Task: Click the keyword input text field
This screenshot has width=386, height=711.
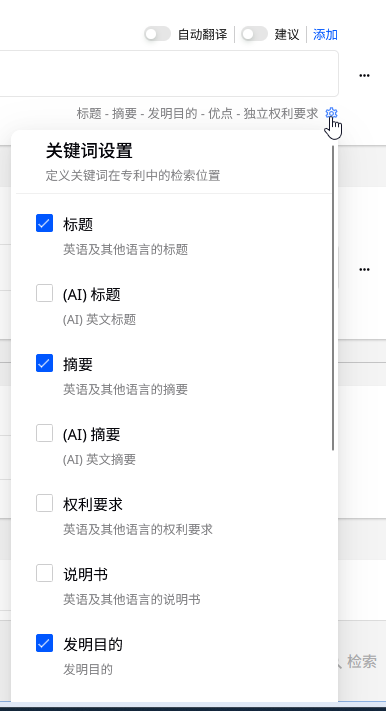Action: click(x=169, y=73)
